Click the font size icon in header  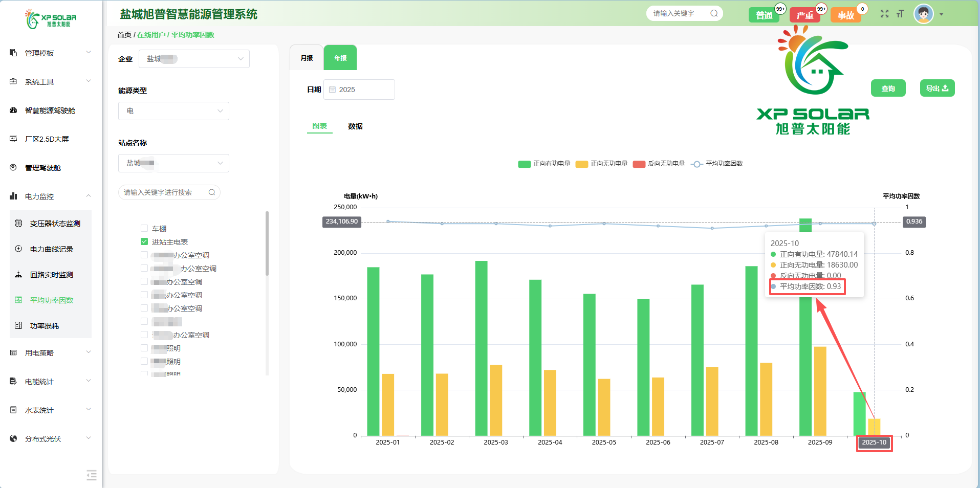tap(900, 14)
